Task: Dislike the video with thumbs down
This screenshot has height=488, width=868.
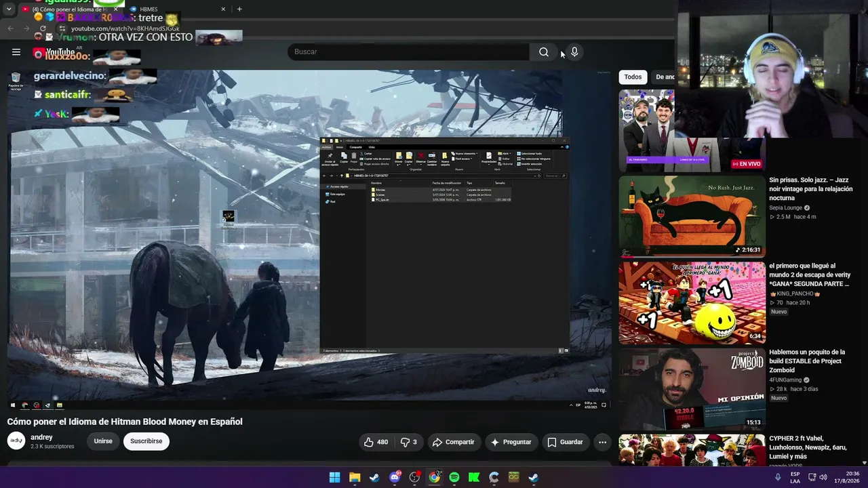Action: click(x=409, y=442)
